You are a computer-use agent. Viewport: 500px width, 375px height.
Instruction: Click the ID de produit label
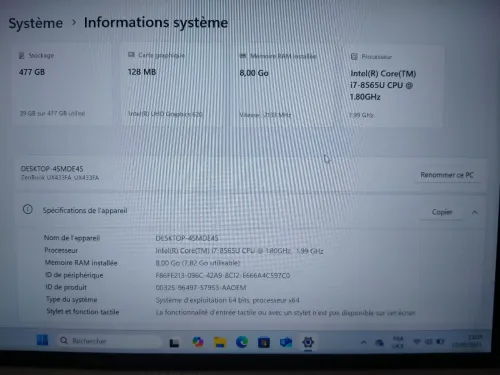coord(66,287)
